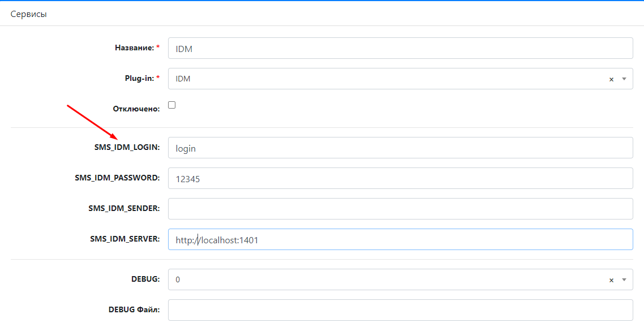
Task: Clear the Plug-in selection with the x icon
Action: (x=611, y=79)
